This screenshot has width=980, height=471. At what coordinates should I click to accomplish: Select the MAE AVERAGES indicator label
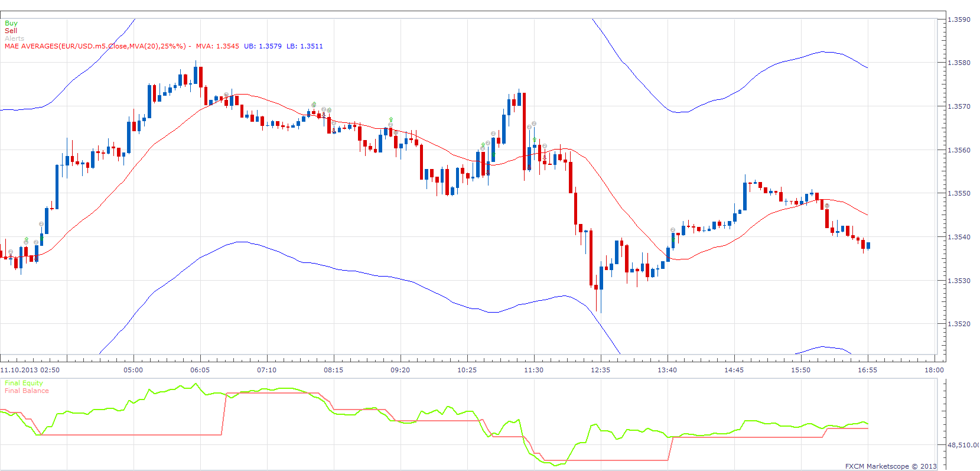(95, 46)
